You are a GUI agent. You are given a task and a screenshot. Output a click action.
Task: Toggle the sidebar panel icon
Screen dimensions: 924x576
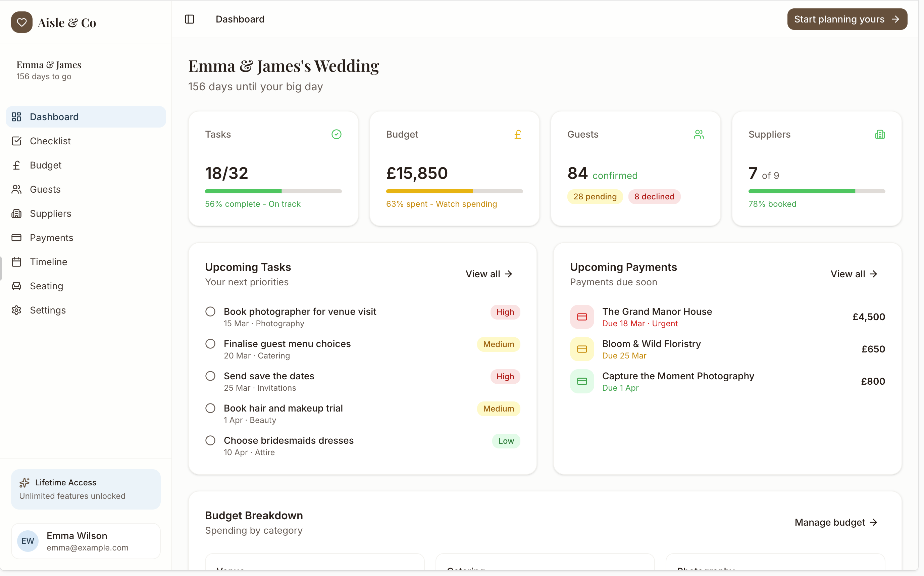(x=189, y=19)
